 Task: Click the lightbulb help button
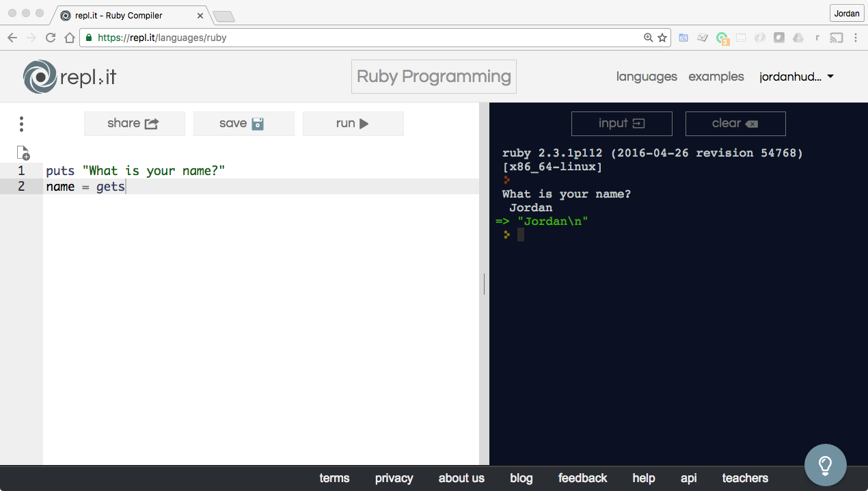(x=825, y=465)
